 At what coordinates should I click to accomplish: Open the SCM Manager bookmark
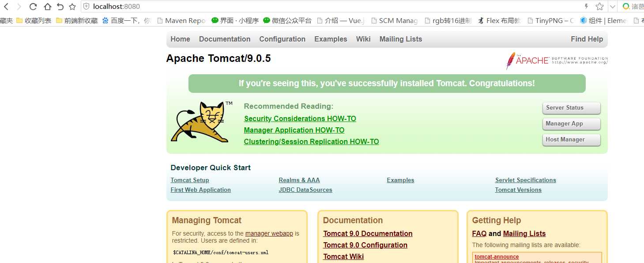click(394, 20)
